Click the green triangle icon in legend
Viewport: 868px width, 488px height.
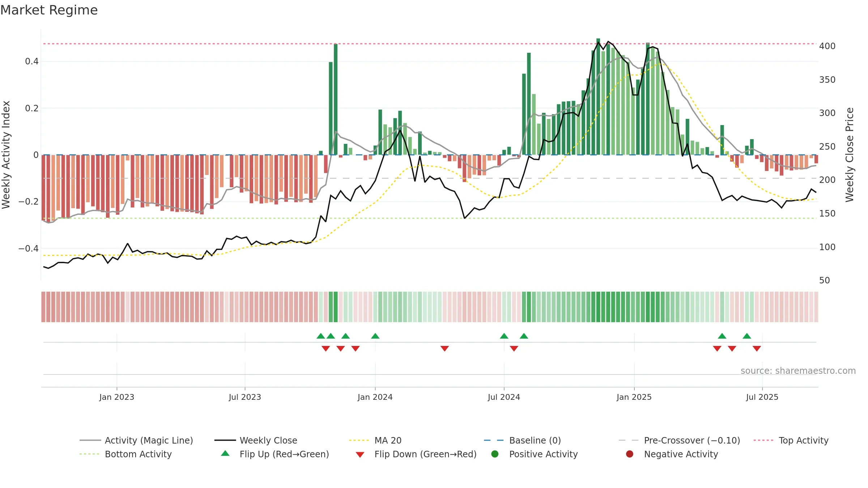click(225, 453)
